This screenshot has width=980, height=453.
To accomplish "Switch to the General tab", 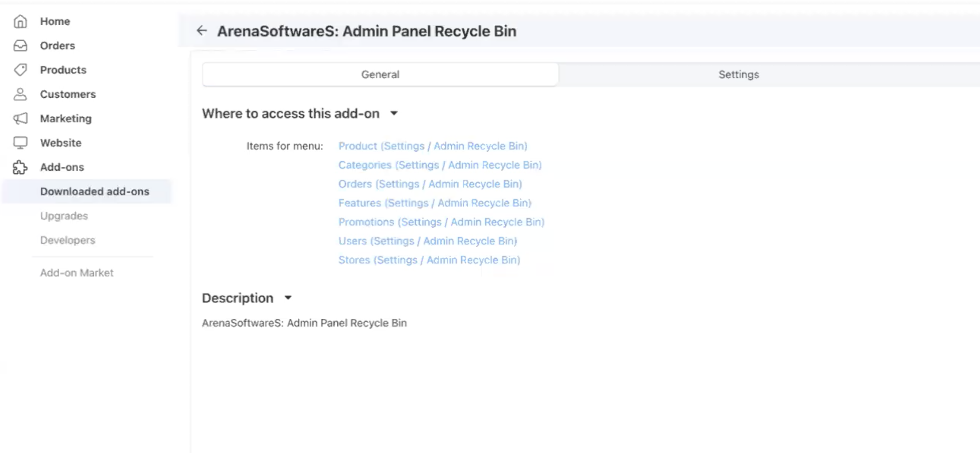I will tap(380, 74).
